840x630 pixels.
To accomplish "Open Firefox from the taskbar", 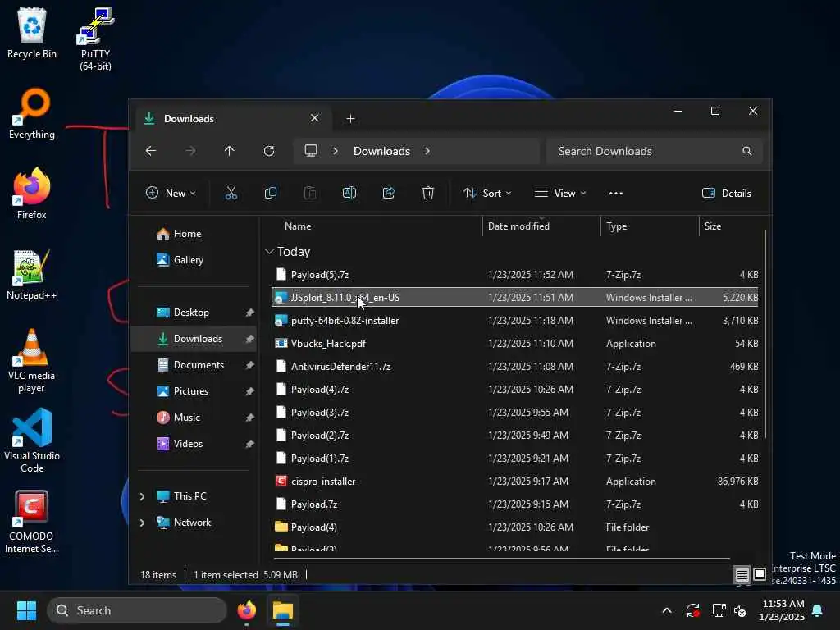I will [x=246, y=610].
